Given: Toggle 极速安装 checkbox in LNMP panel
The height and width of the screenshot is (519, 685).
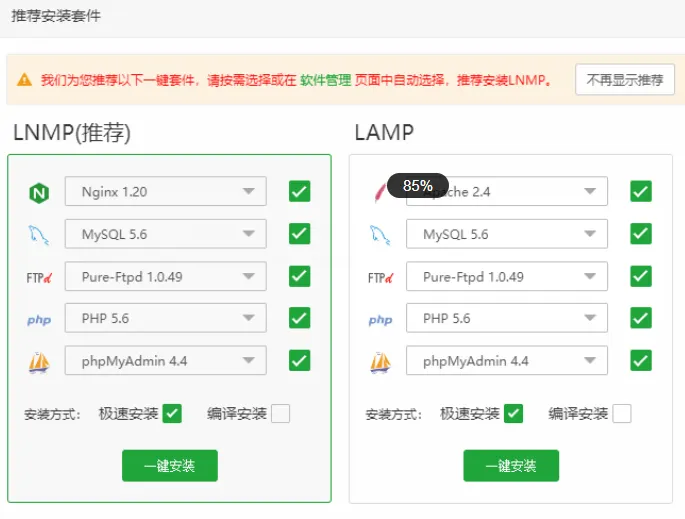Looking at the screenshot, I should [172, 413].
